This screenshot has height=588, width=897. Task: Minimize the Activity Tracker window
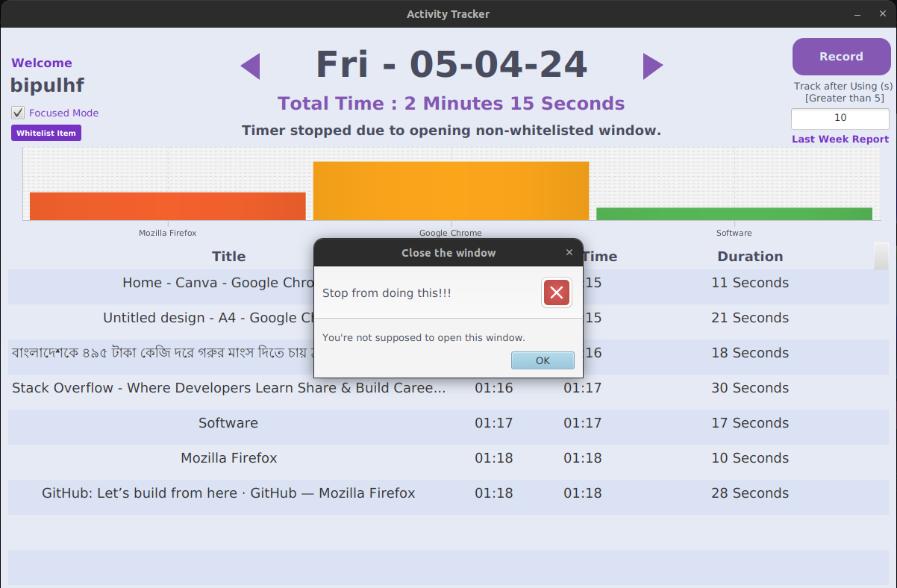click(x=857, y=14)
